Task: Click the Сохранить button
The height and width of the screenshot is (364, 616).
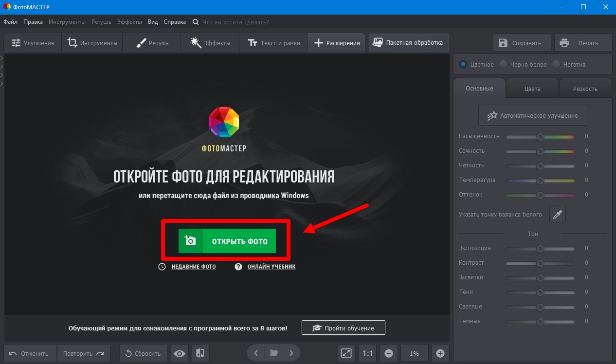Action: point(522,43)
